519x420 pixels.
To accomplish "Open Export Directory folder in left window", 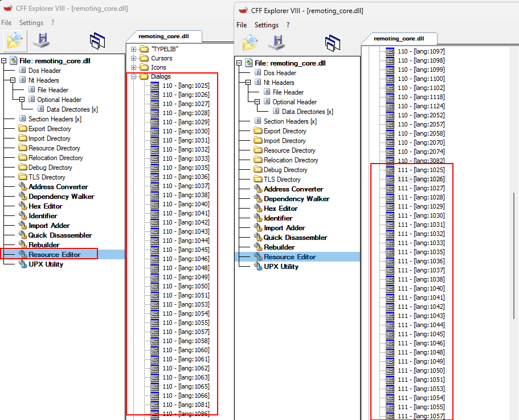I will point(50,129).
